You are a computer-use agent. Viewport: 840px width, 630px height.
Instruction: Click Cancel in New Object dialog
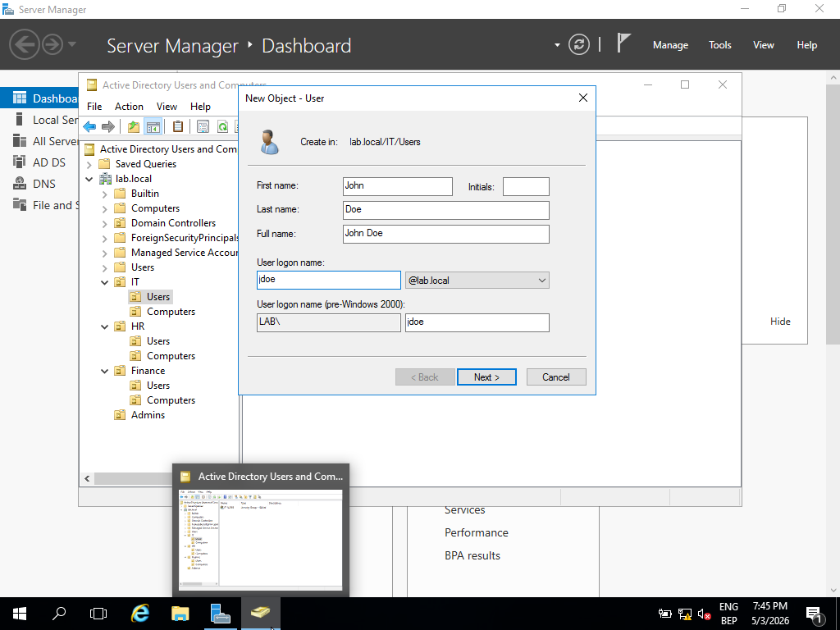(x=556, y=377)
